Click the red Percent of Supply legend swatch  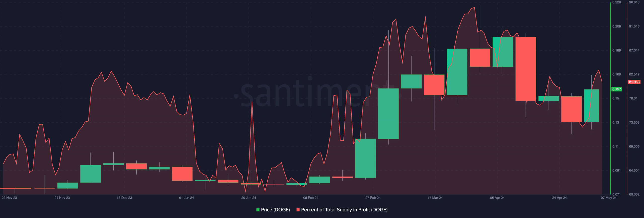[x=298, y=210]
